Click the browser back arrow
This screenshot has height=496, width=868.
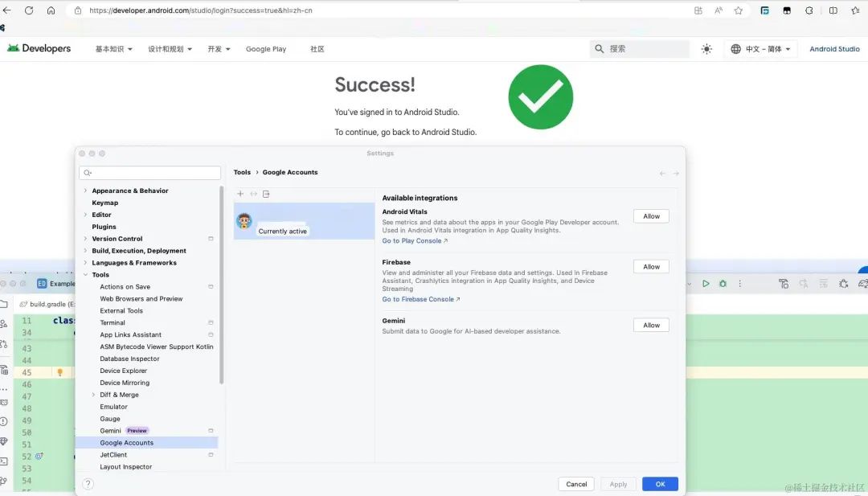[6, 10]
